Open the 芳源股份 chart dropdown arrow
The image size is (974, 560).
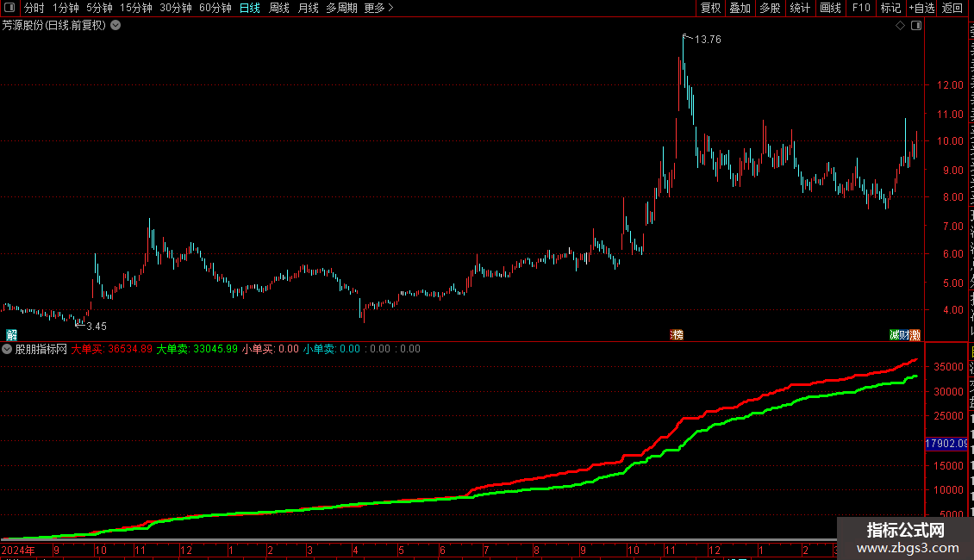[x=116, y=26]
